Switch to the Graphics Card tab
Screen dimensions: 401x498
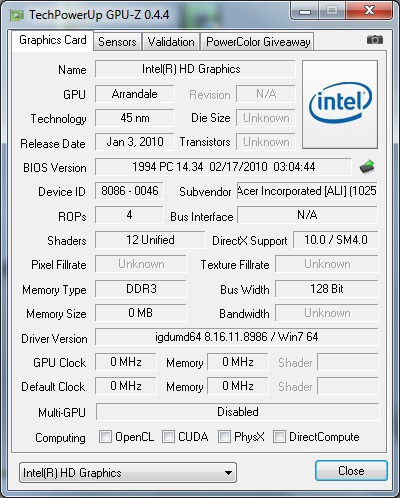point(53,40)
